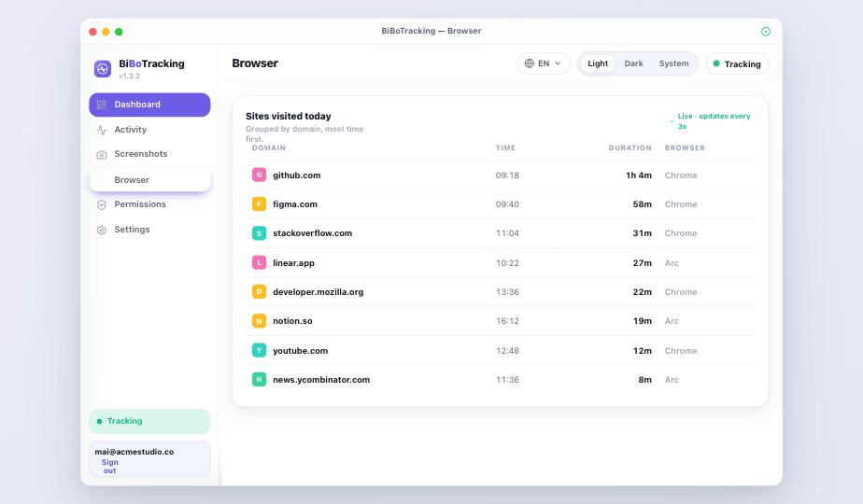
Task: Click the pink L favicon for linear.app
Action: (260, 262)
